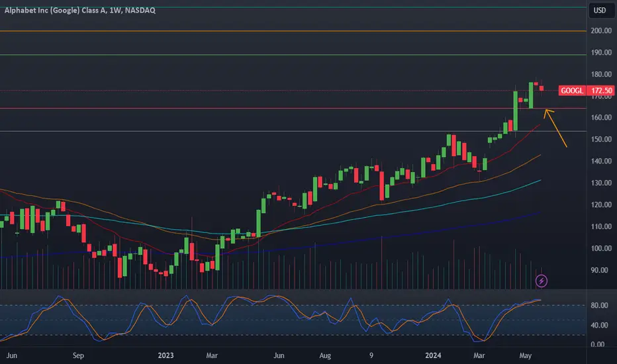Screen dimensions: 617x364
Task: Click the 100.00 price axis label
Action: click(601, 248)
